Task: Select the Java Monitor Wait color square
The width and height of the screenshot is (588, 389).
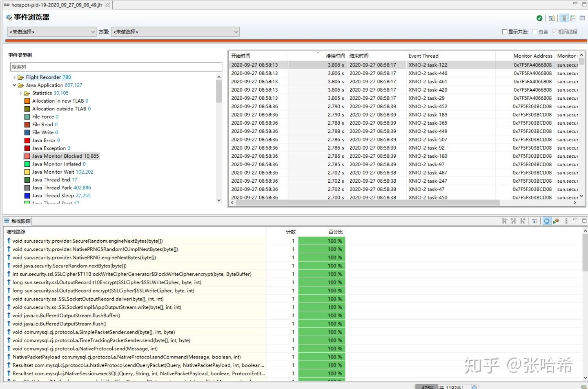Action: pyautogui.click(x=27, y=172)
